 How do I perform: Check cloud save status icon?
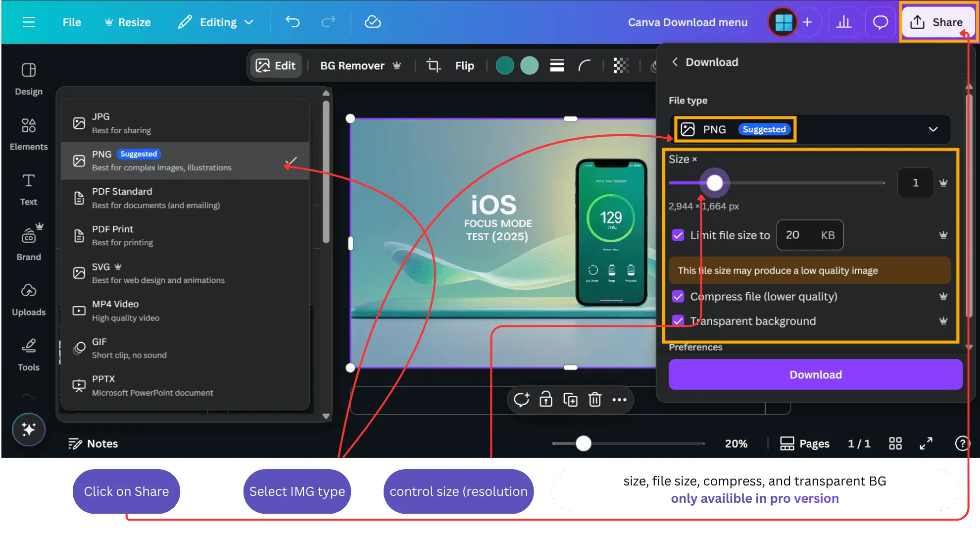373,22
